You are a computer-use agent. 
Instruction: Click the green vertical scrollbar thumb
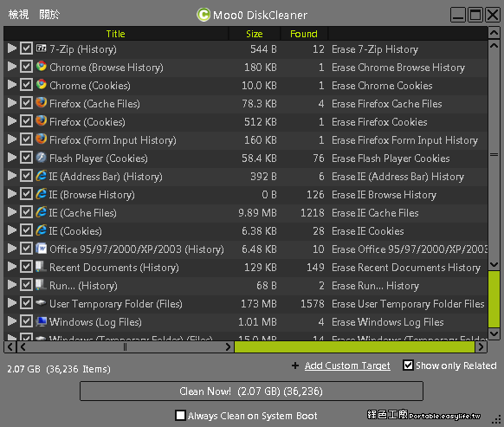(494, 299)
